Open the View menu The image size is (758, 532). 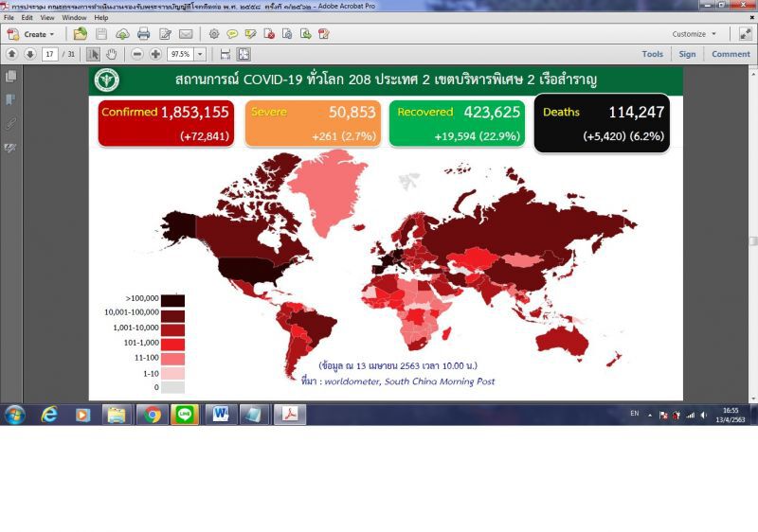46,17
